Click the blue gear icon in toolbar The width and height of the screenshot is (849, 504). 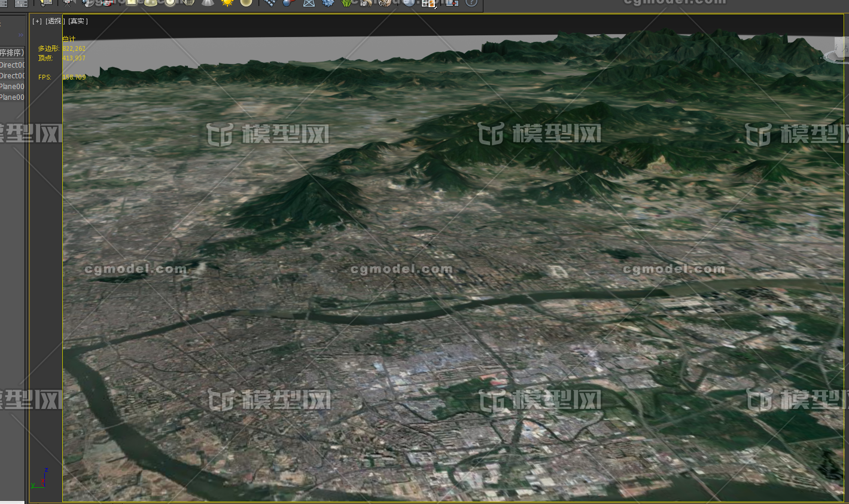(x=328, y=2)
